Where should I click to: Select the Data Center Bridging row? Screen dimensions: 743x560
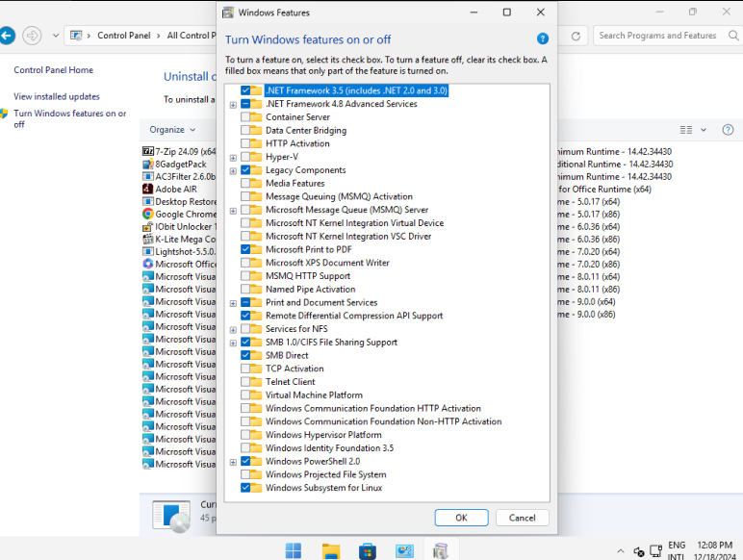(306, 130)
